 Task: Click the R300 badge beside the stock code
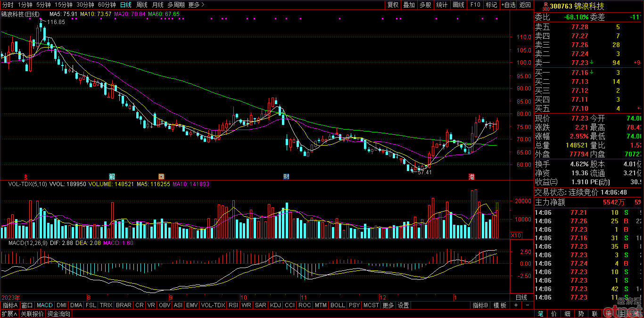545,7
